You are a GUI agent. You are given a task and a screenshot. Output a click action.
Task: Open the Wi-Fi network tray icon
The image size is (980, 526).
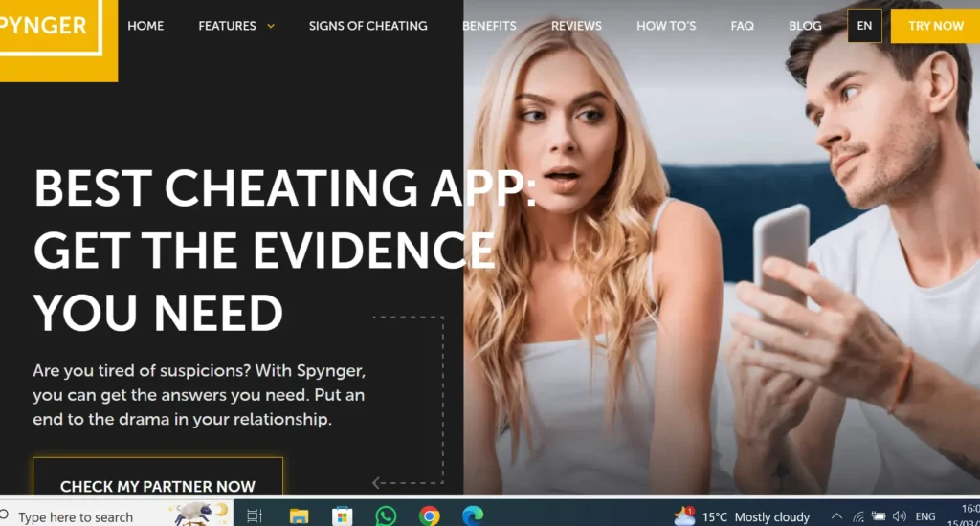tap(858, 516)
